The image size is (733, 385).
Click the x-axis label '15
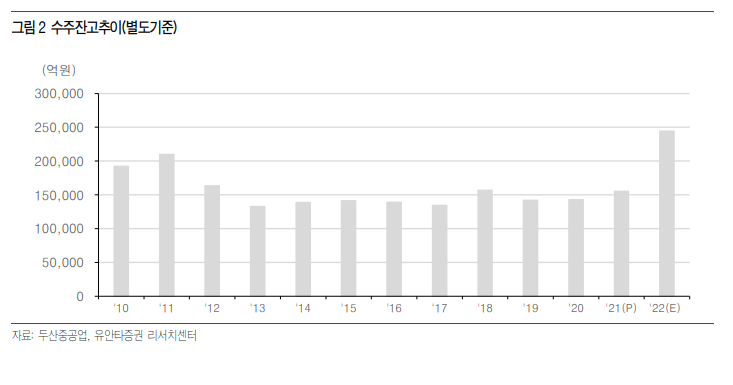(348, 308)
